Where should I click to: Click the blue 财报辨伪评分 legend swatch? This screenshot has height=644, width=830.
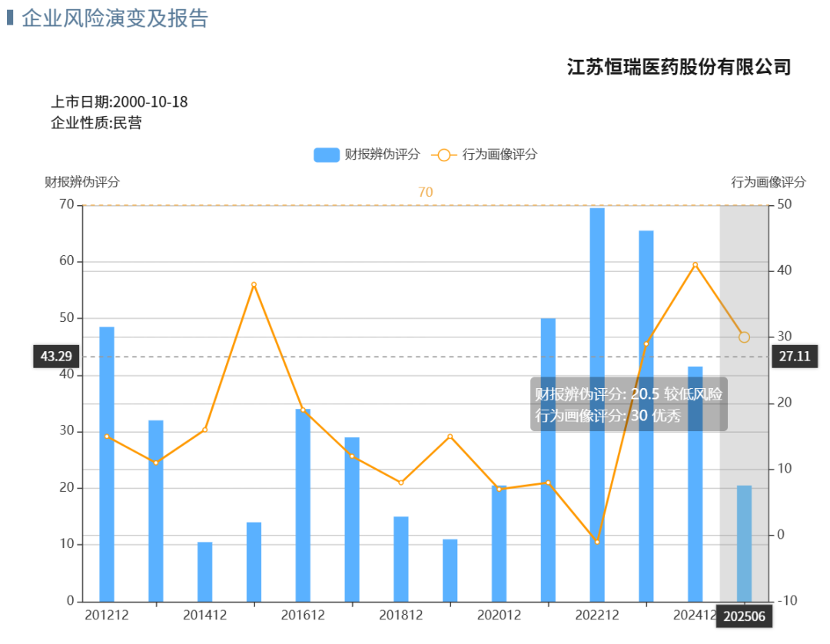point(326,155)
